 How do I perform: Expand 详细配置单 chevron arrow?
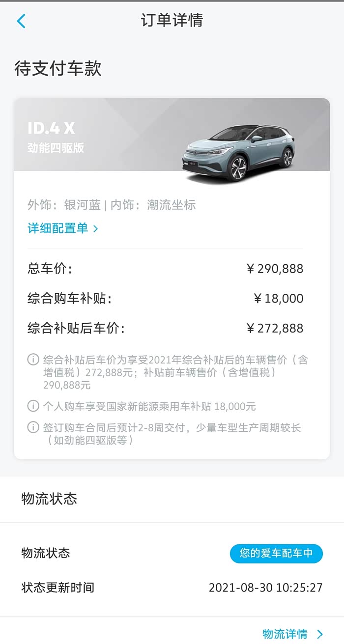pyautogui.click(x=96, y=228)
